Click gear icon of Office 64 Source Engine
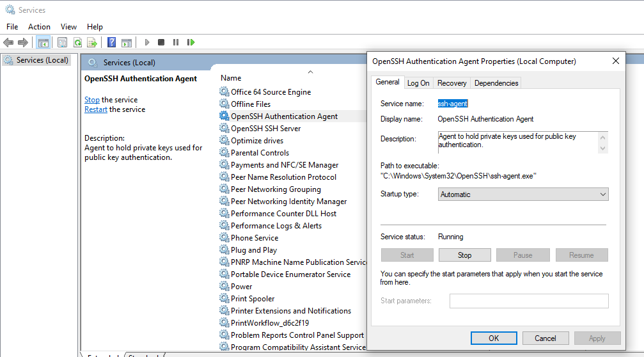This screenshot has width=644, height=357. tap(224, 91)
